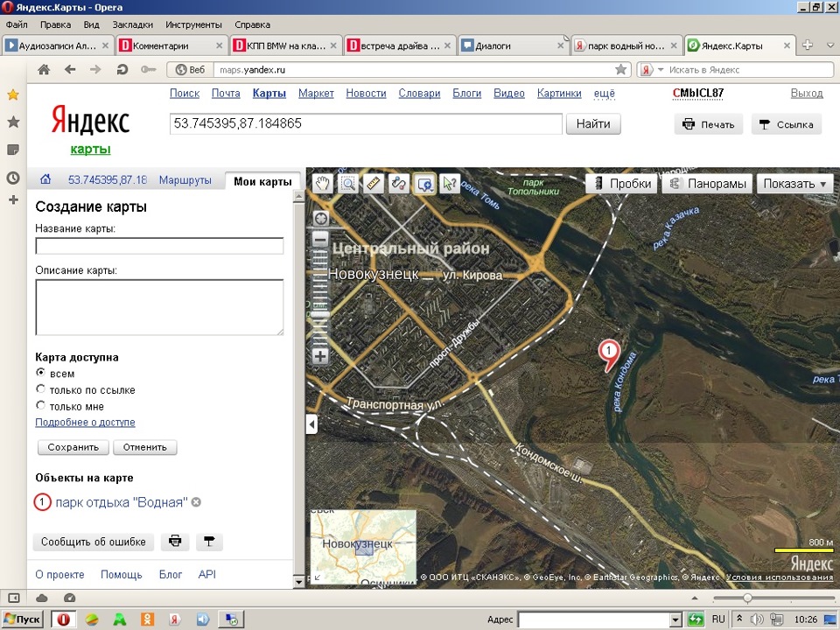
Task: Click the Пуск start button
Action: (x=23, y=619)
